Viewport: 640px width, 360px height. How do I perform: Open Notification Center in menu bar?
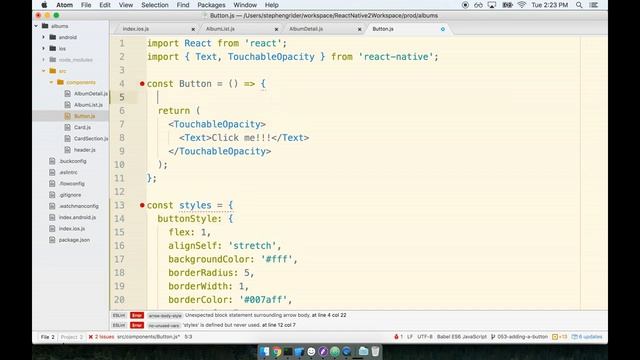(x=594, y=5)
